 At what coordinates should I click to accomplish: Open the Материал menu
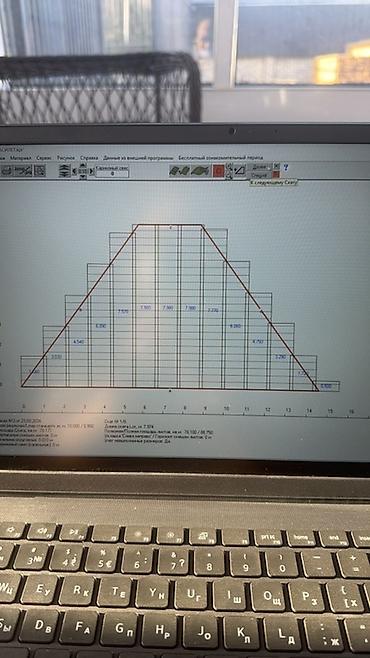pos(21,158)
